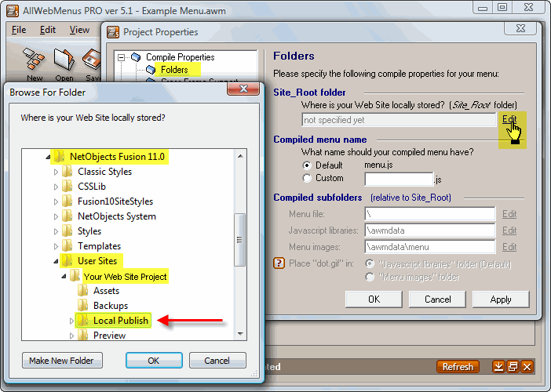Expand the NetObjects System folder
Viewport: 551px width, 392px height.
coord(56,216)
